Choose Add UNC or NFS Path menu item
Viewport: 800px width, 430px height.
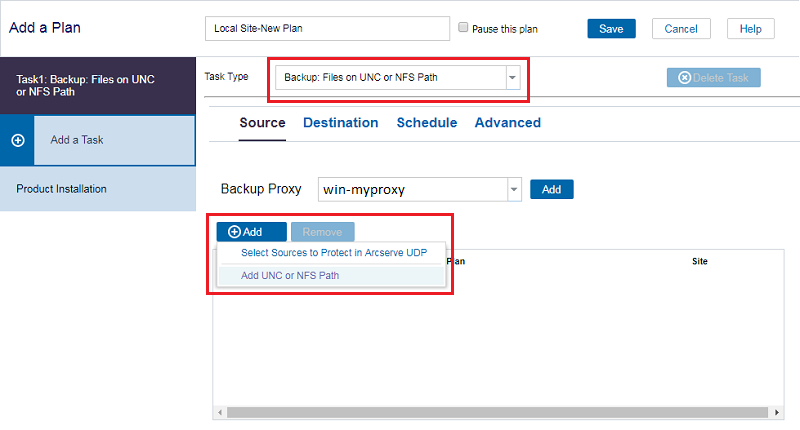(332, 275)
